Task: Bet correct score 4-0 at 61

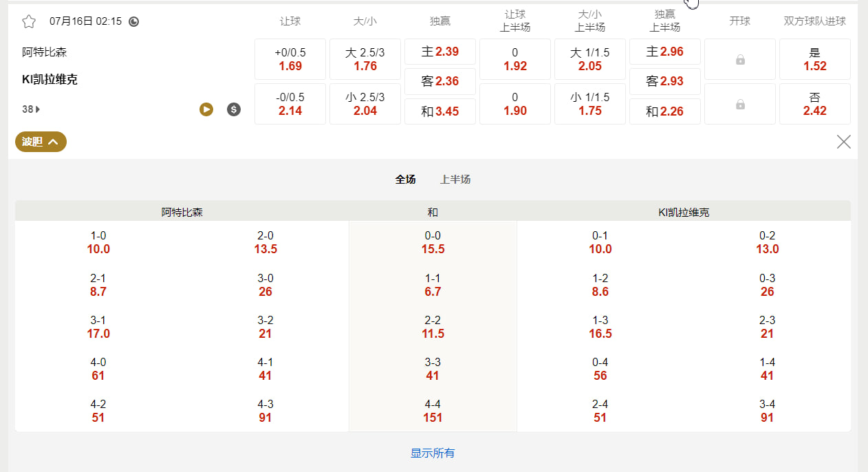Action: 98,369
